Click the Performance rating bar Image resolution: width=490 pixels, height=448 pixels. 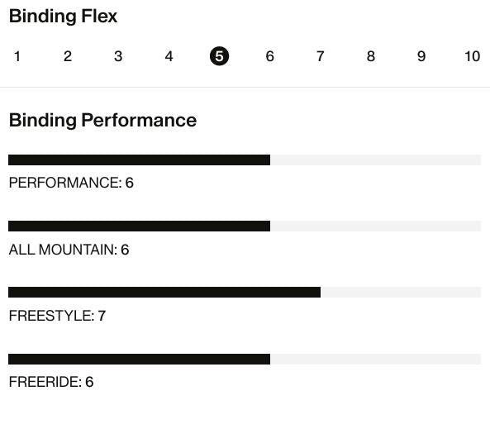pos(245,160)
